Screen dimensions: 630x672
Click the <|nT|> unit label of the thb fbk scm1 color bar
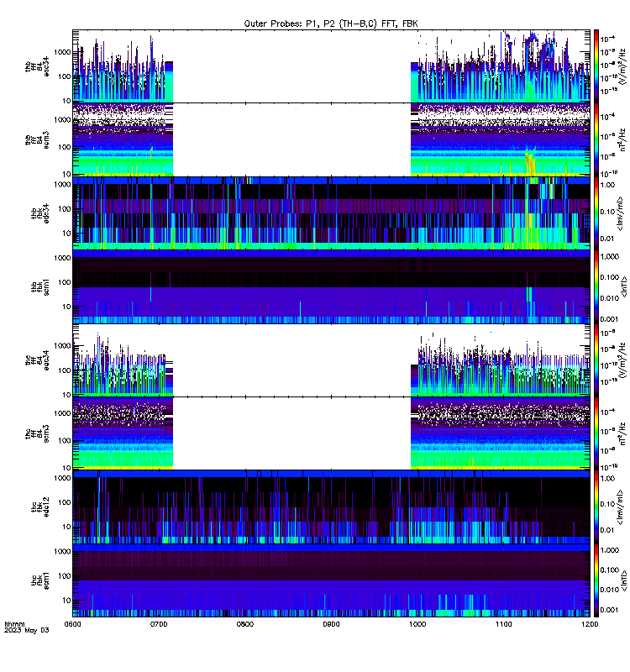click(624, 286)
